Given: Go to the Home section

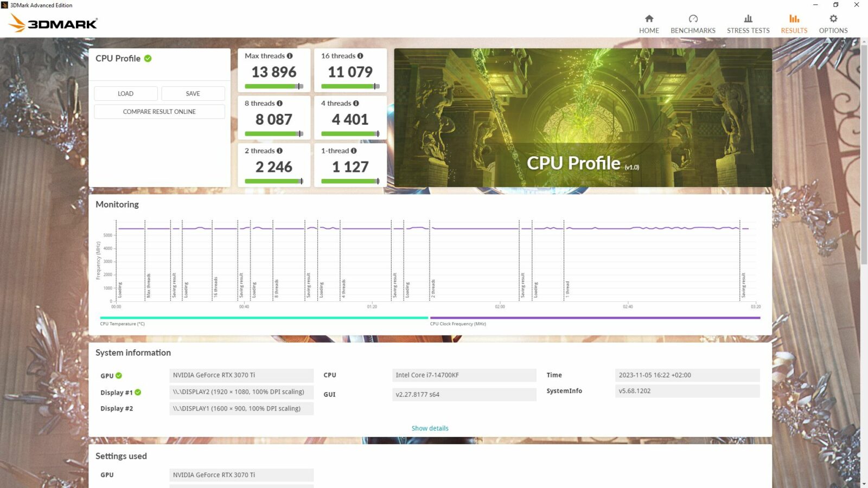Looking at the screenshot, I should (649, 24).
